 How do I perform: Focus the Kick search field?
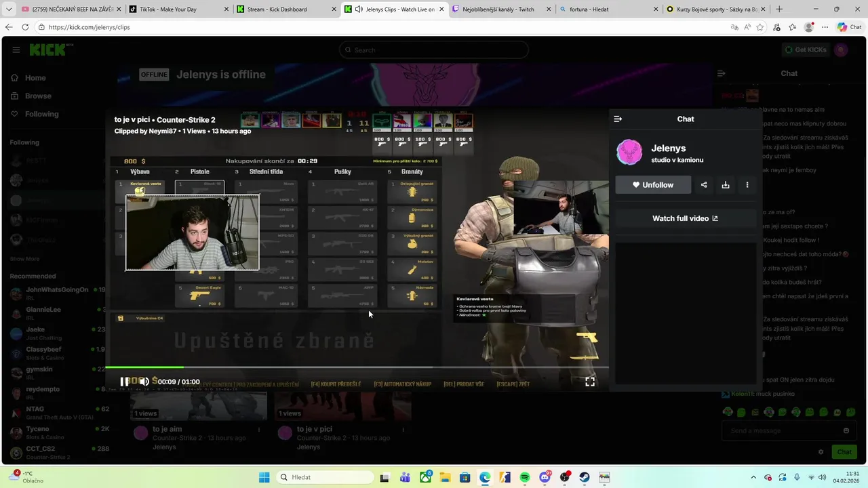(x=434, y=49)
